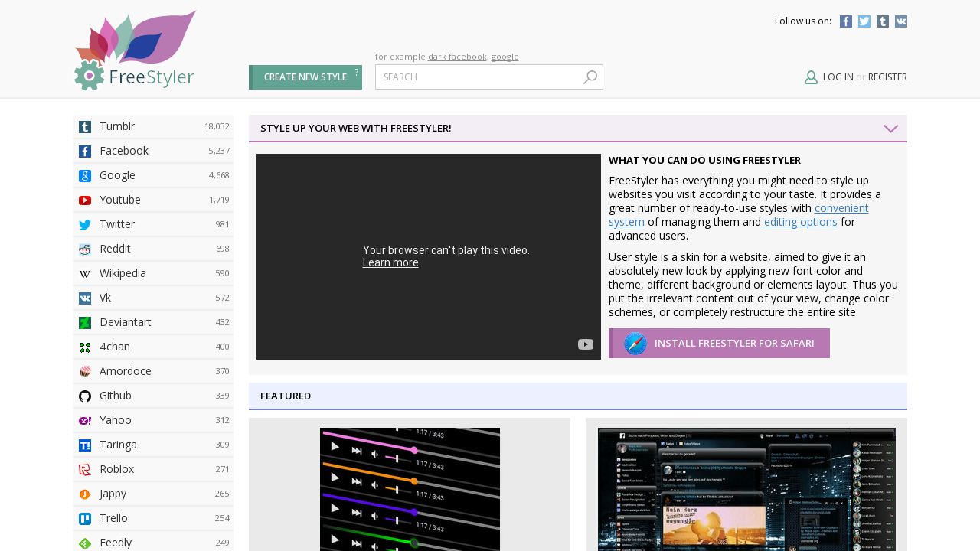The width and height of the screenshot is (980, 551).
Task: Click the Google category icon in sidebar
Action: point(85,176)
